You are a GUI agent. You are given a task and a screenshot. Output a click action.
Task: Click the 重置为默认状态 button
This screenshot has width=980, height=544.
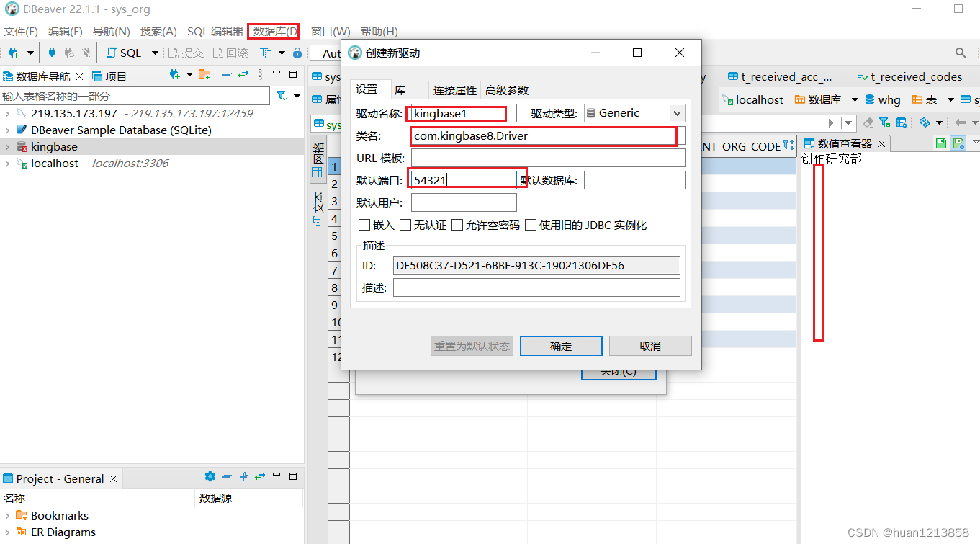(x=472, y=346)
